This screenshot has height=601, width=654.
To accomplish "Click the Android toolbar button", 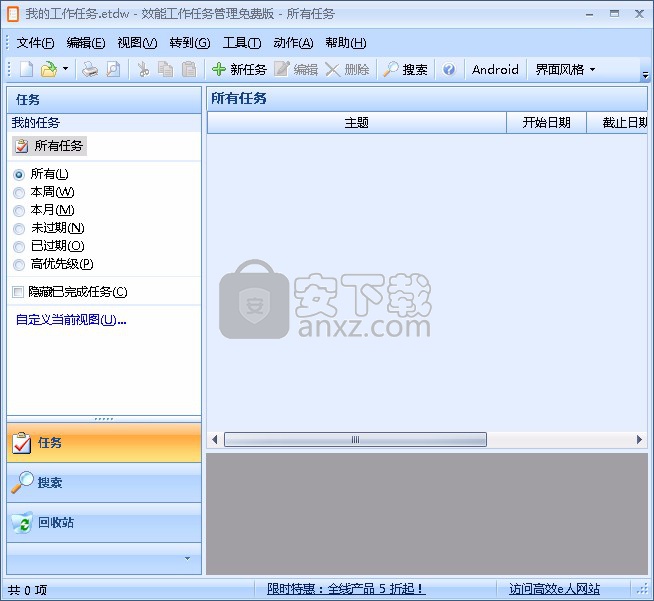I will pyautogui.click(x=495, y=69).
